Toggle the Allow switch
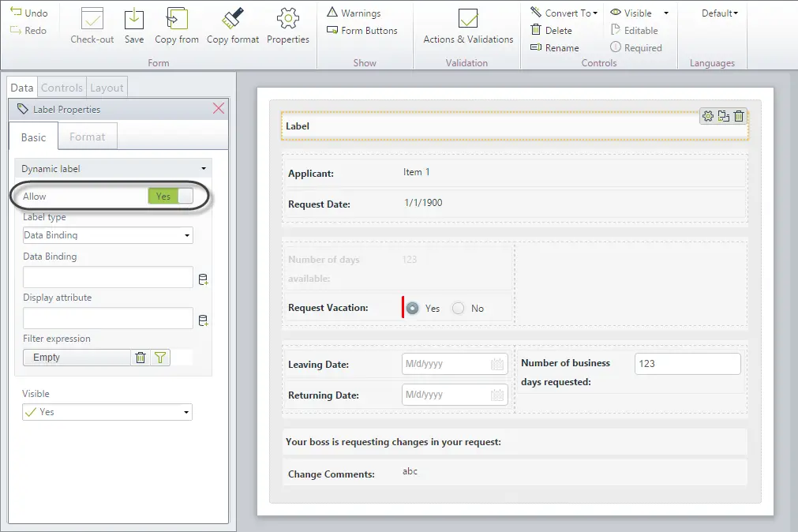798x532 pixels. (170, 196)
